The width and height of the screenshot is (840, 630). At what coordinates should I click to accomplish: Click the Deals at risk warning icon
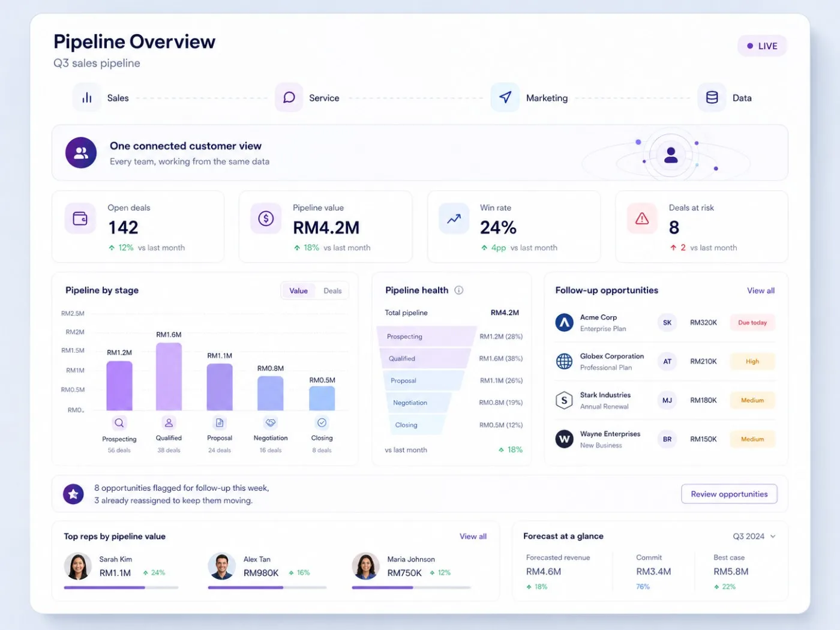coord(642,218)
